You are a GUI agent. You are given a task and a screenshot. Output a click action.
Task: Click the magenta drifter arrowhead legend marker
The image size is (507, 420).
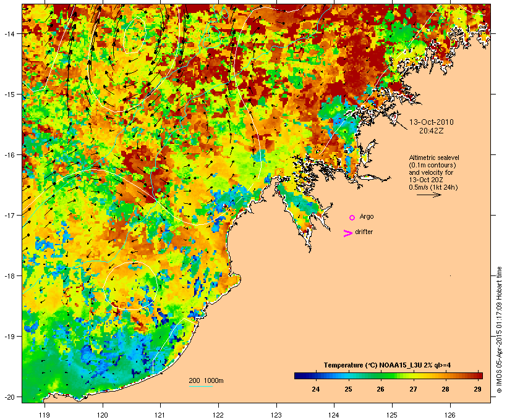tap(347, 233)
